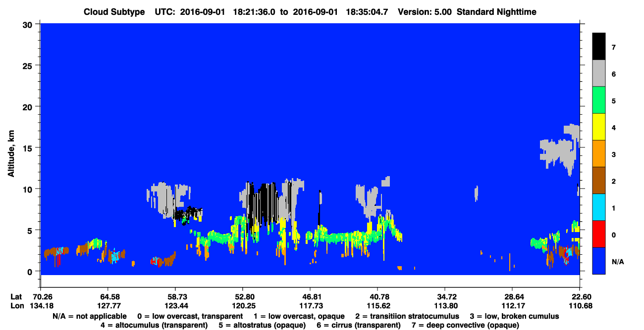The image size is (644, 330).
Task: Click legend text "2 = transitiion stratocumulus"
Action: coord(407,316)
